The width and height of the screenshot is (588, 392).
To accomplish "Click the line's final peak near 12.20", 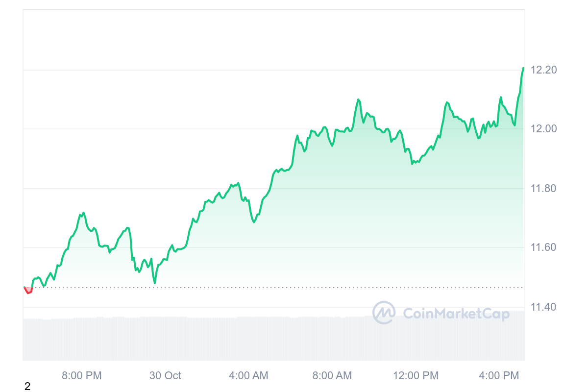I will point(523,69).
